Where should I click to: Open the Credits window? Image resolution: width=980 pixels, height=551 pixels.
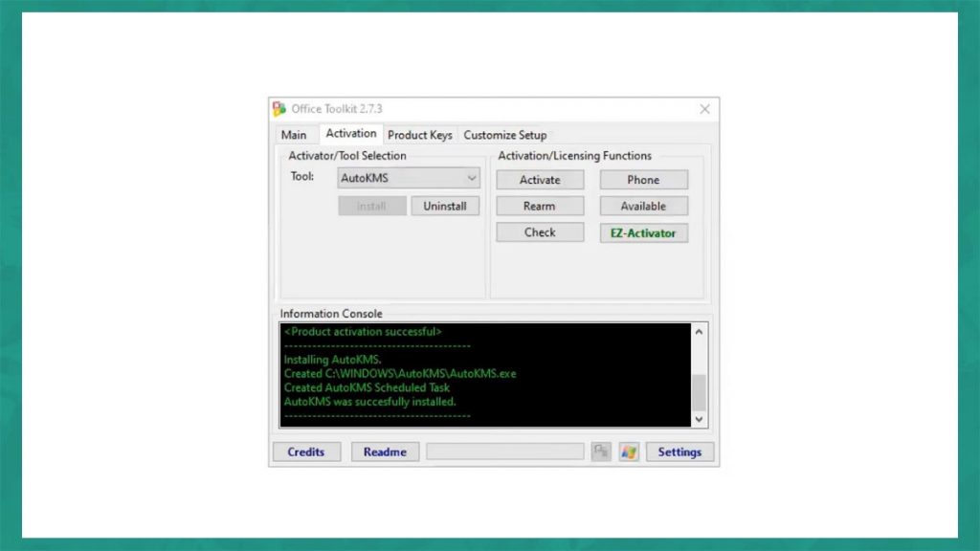pos(306,452)
